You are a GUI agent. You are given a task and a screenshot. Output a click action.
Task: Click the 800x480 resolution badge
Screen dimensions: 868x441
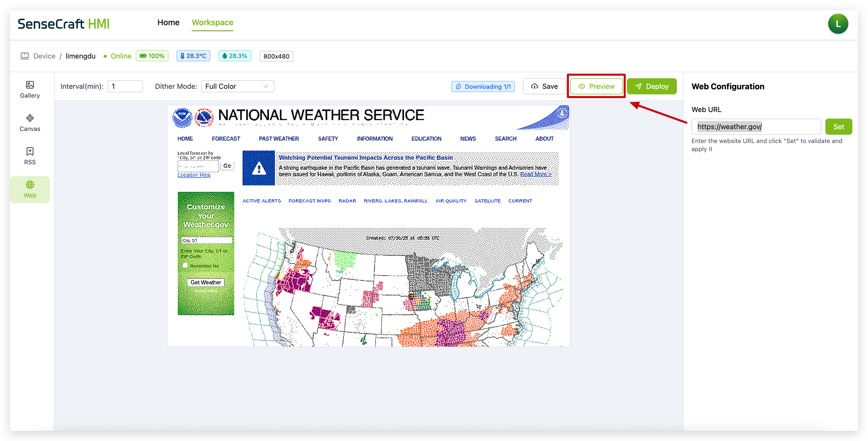[x=276, y=56]
